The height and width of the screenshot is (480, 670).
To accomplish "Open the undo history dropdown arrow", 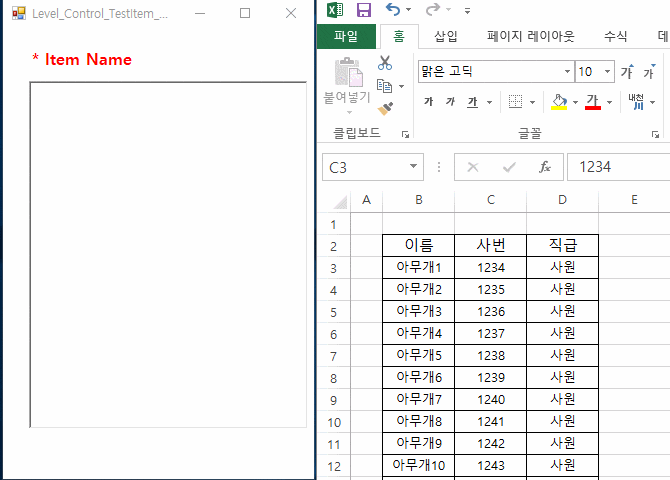I will 408,9.
